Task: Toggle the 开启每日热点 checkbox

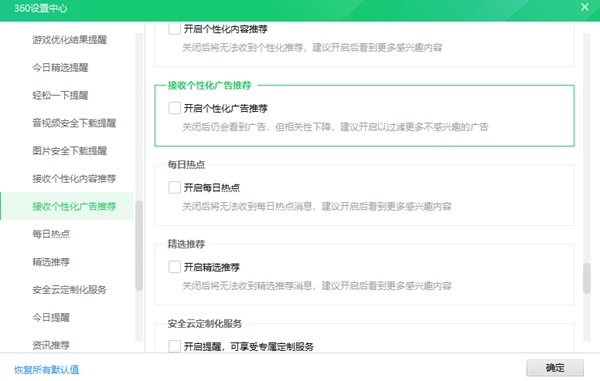Action: [x=174, y=187]
